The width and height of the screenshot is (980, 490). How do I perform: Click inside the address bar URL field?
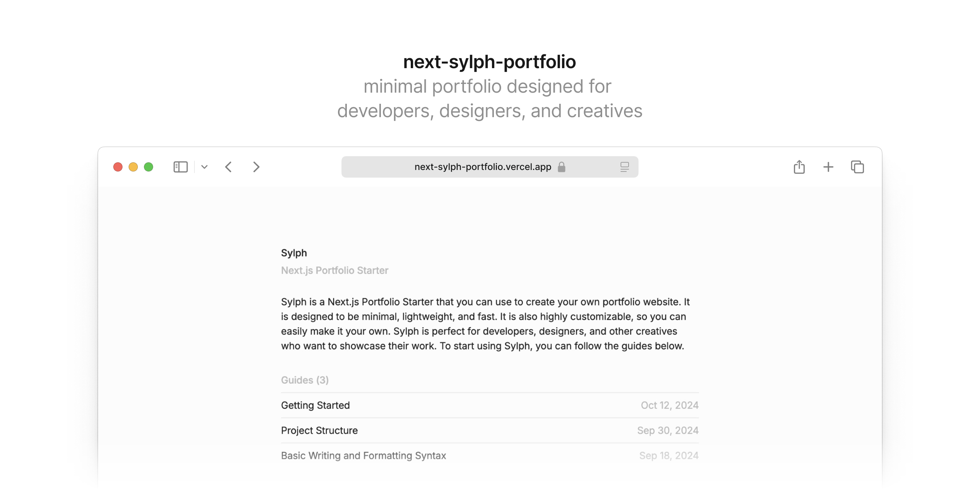(x=482, y=167)
